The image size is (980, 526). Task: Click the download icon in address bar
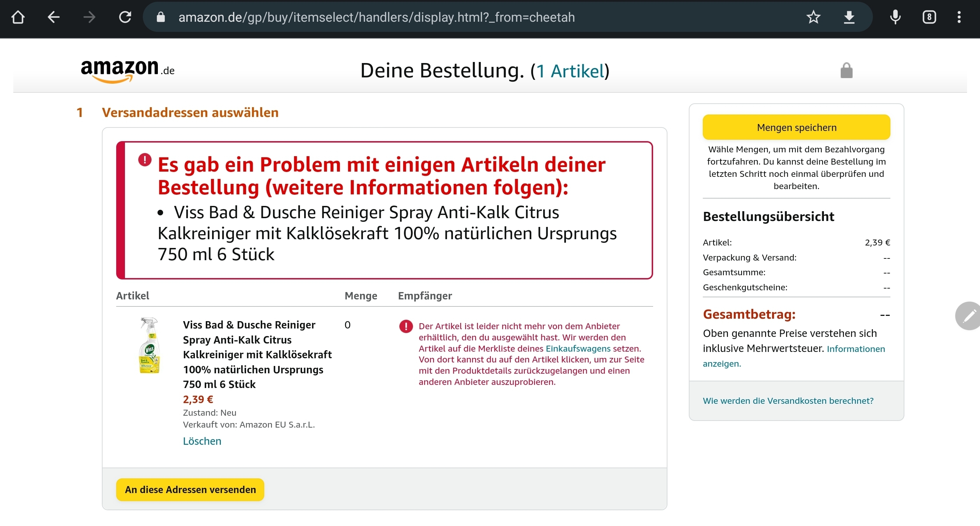(x=849, y=17)
